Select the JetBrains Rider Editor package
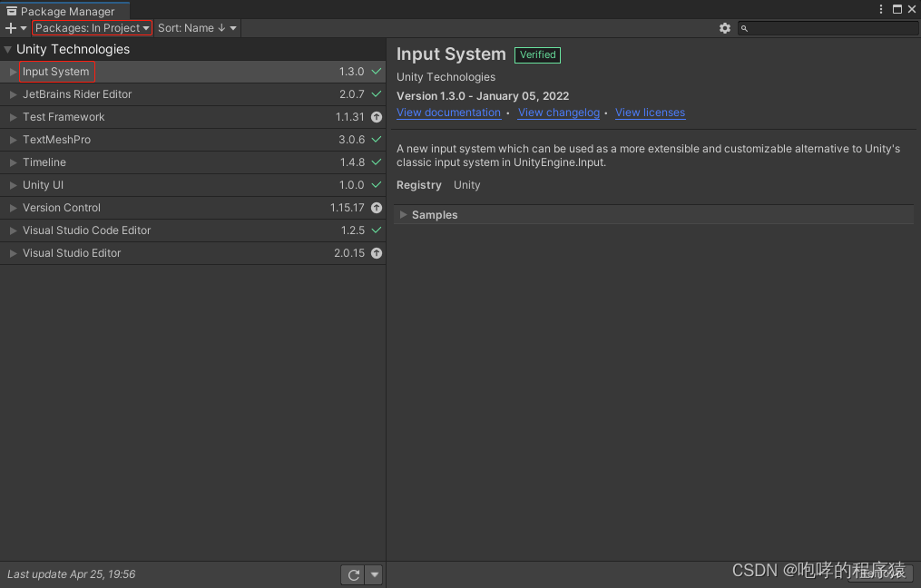The image size is (921, 588). tap(192, 94)
